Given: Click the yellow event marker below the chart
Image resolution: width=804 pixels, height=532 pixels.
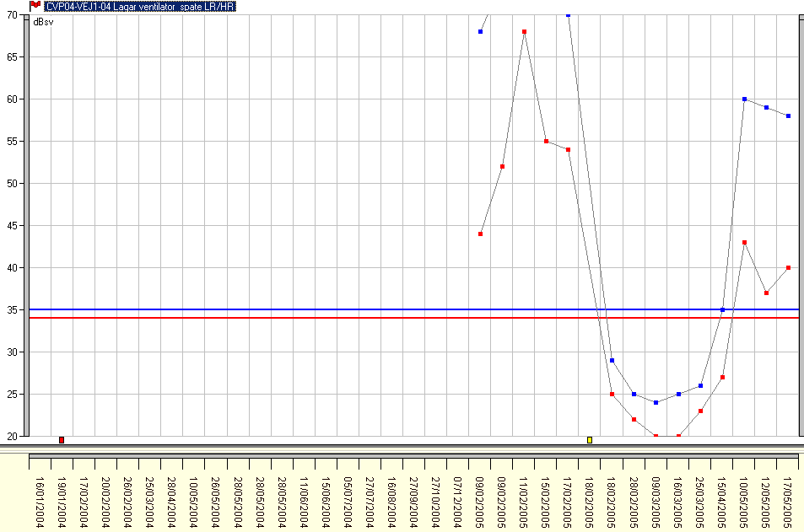Looking at the screenshot, I should [x=590, y=440].
